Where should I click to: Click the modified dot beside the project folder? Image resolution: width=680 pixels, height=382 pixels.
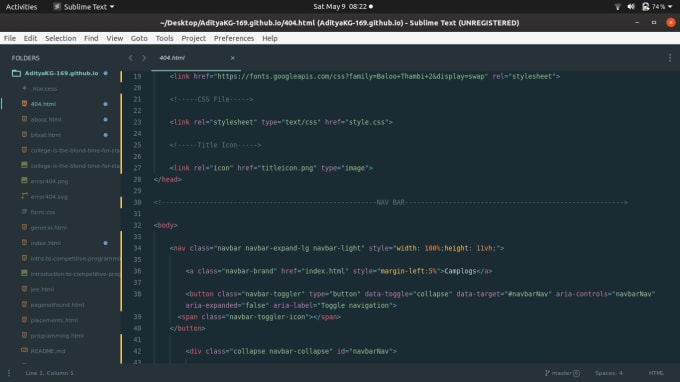click(x=105, y=73)
